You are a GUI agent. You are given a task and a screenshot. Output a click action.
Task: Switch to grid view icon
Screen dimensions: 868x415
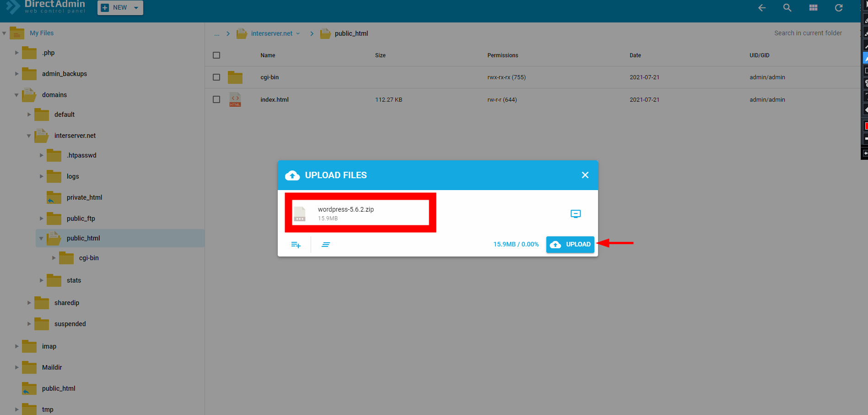tap(813, 8)
